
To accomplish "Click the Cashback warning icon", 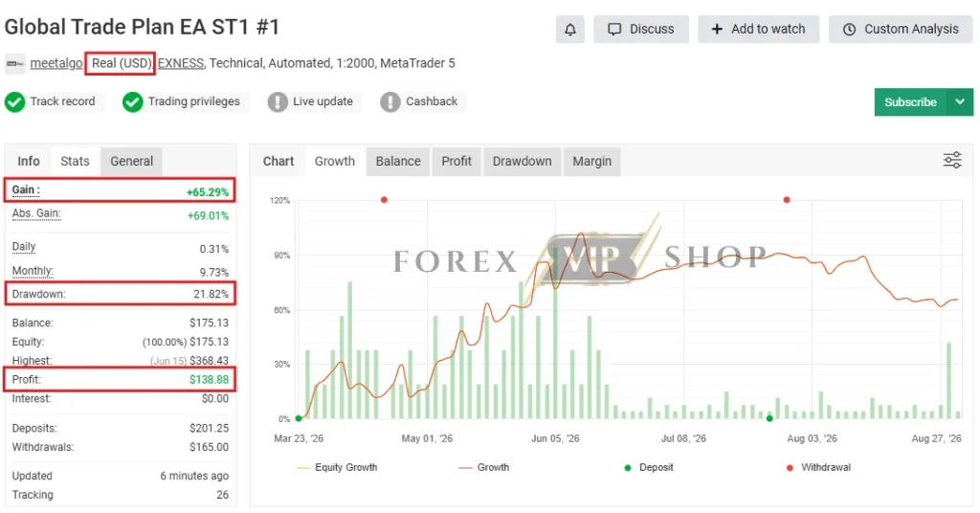I will click(x=390, y=101).
